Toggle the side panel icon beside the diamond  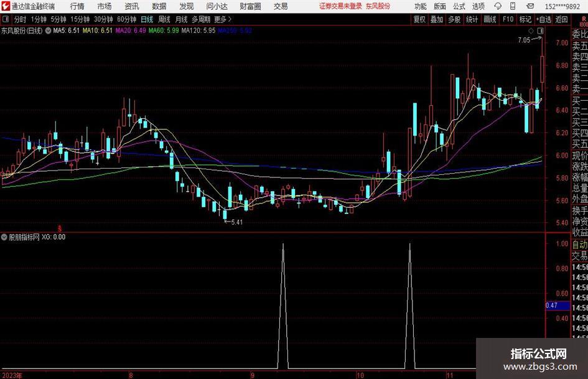click(x=540, y=30)
